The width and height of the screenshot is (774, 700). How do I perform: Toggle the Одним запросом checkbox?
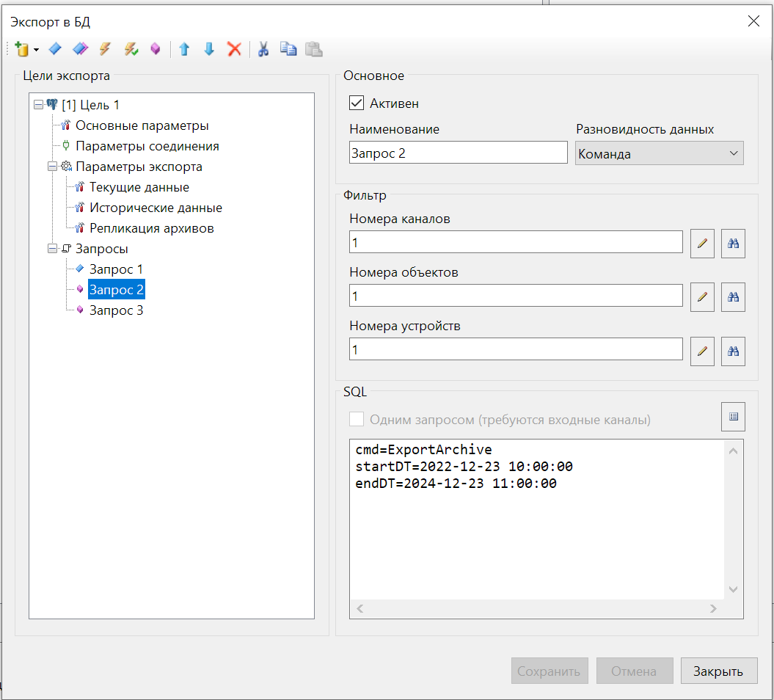[357, 419]
